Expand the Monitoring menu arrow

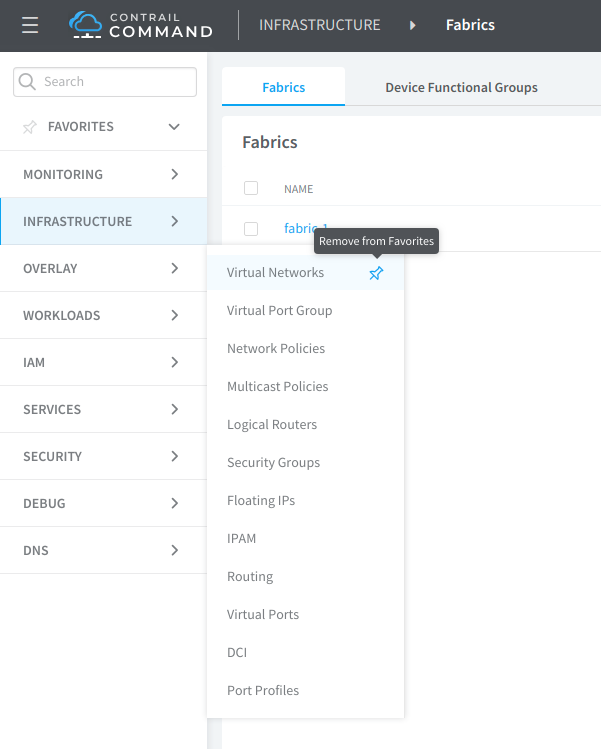click(174, 174)
